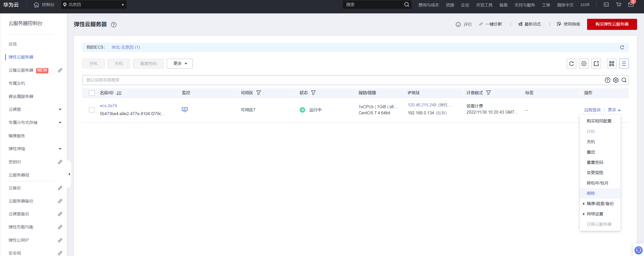Click external link icon beside 云备份

pyautogui.click(x=60, y=188)
